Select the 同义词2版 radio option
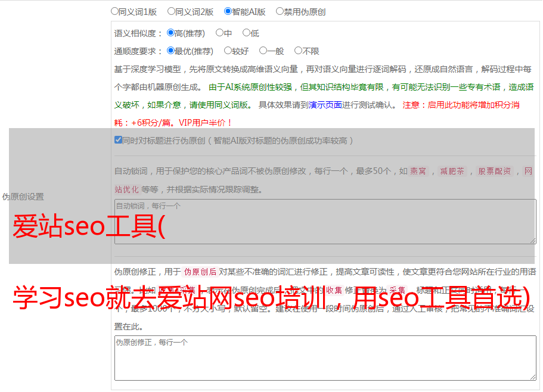Screen dimensions: 543x392 [x=171, y=11]
